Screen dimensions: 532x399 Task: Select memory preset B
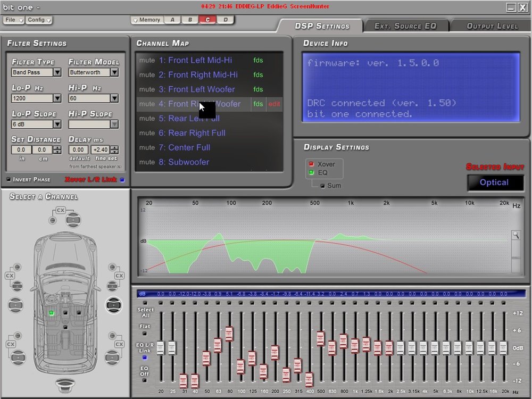coord(190,20)
